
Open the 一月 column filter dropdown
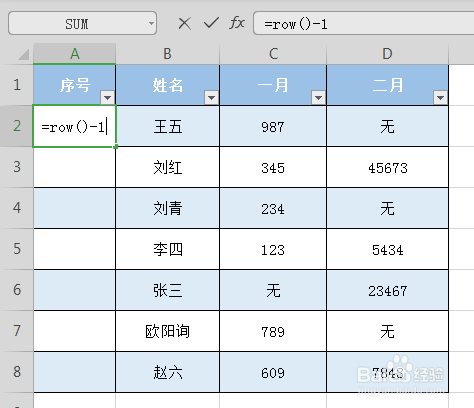click(318, 98)
